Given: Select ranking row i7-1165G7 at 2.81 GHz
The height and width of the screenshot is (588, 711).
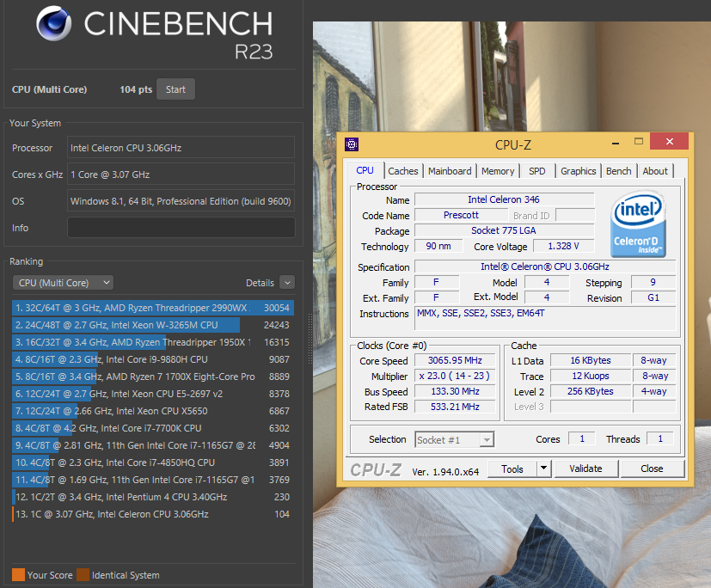Looking at the screenshot, I should [153, 445].
